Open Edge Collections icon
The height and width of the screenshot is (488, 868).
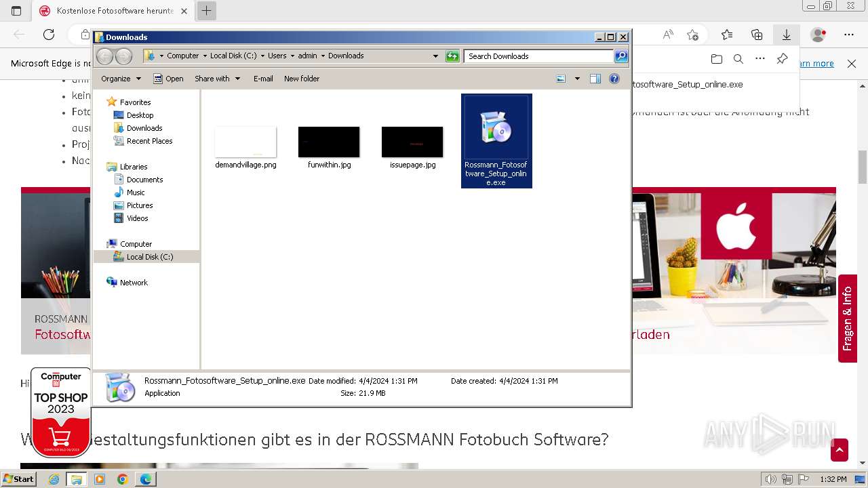[757, 35]
